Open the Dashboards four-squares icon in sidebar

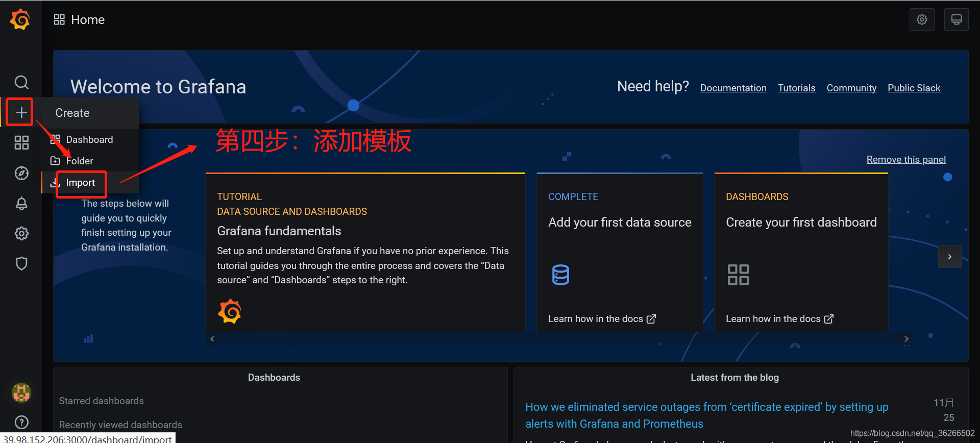(x=21, y=142)
